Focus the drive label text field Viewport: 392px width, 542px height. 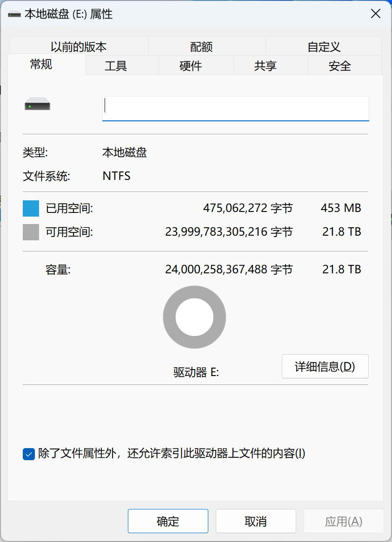tap(236, 109)
